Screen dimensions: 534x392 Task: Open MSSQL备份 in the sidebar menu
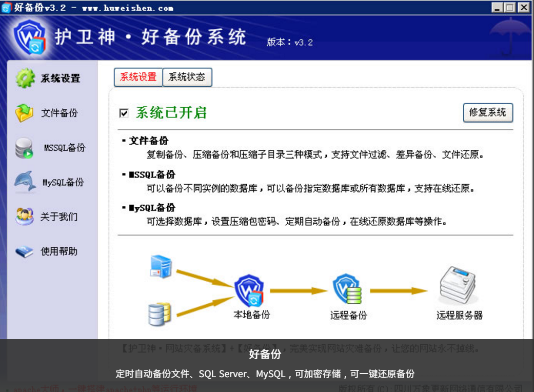click(x=64, y=148)
